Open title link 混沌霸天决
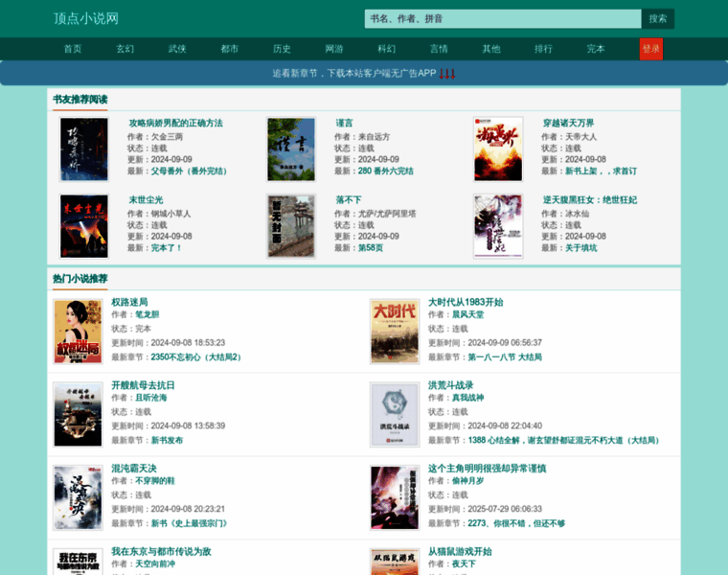 coord(134,469)
